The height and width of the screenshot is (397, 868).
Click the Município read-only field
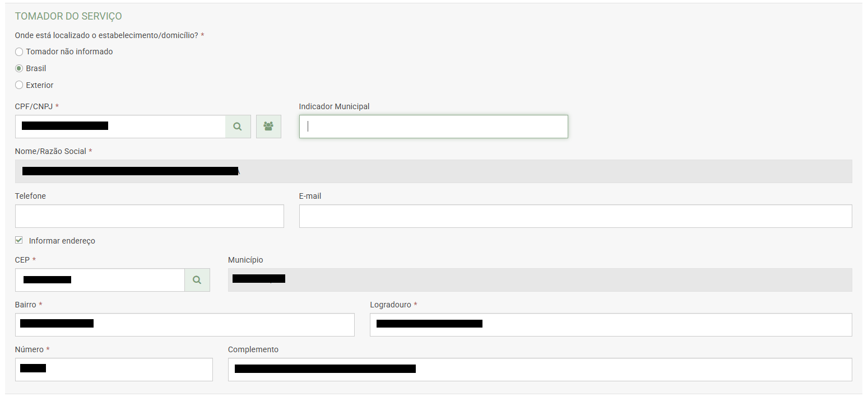[539, 280]
